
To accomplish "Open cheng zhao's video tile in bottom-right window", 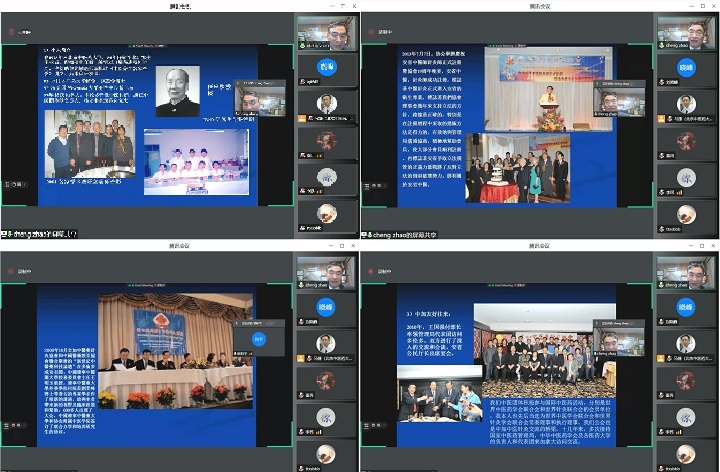I will (686, 271).
